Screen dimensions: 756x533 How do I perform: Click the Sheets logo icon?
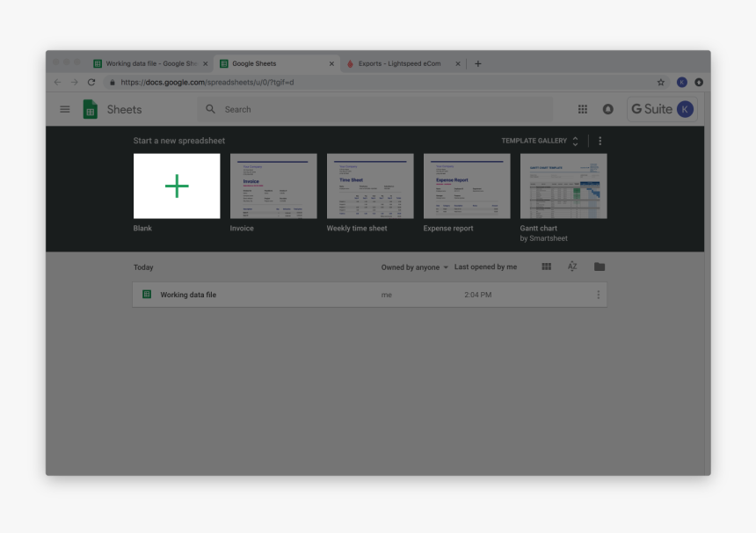click(90, 109)
